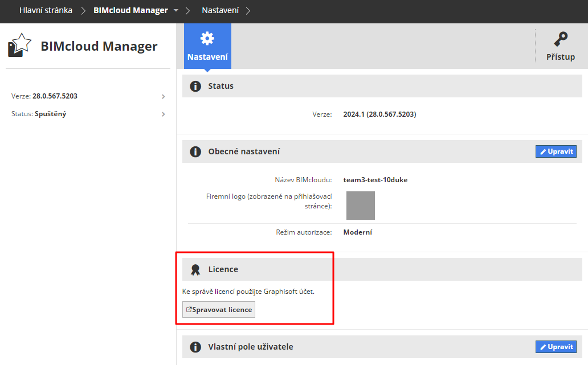Click the external link icon on Spravovat licence
588x365 pixels.
point(189,310)
